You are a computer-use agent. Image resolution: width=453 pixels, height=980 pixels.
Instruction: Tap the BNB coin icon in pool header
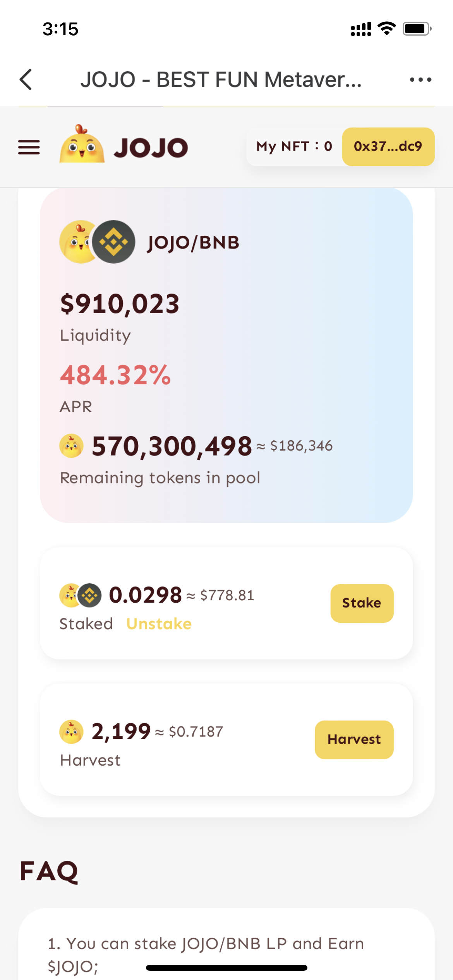(x=114, y=242)
